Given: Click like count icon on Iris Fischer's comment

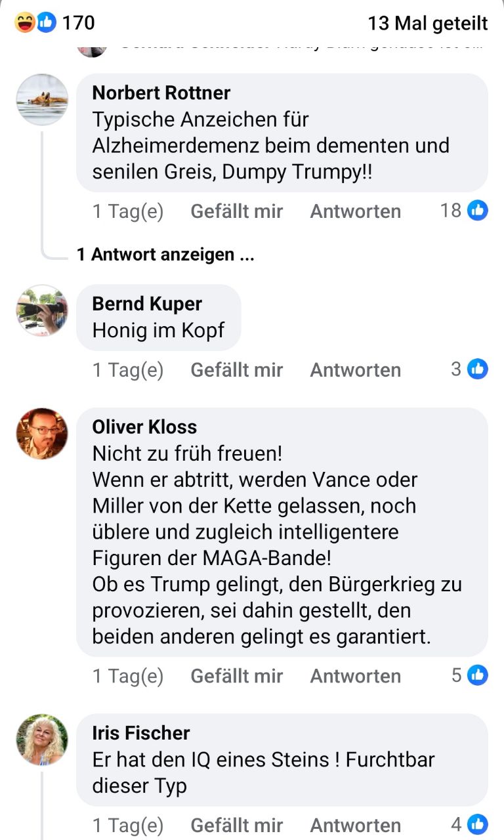Looking at the screenshot, I should tap(478, 824).
